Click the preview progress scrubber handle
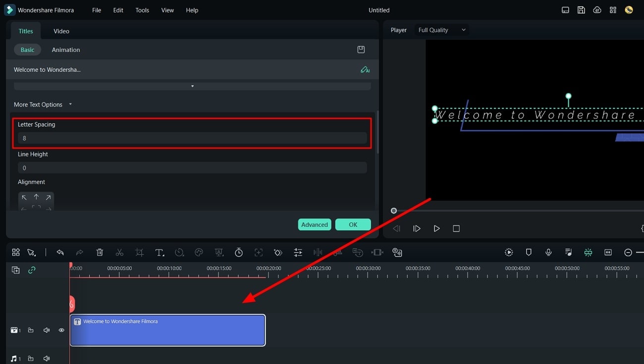 [x=394, y=210]
